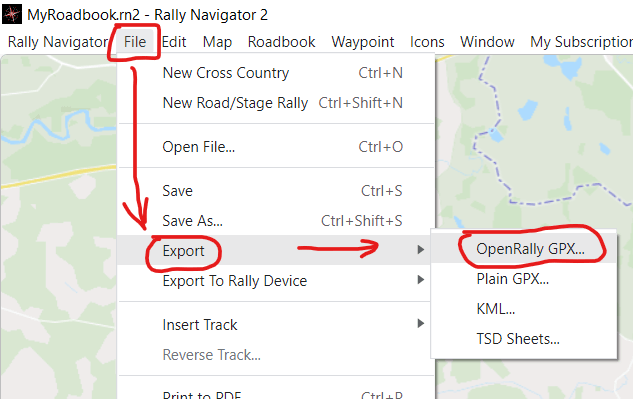633x399 pixels.
Task: Choose Plain GPX... export format
Action: click(x=524, y=279)
